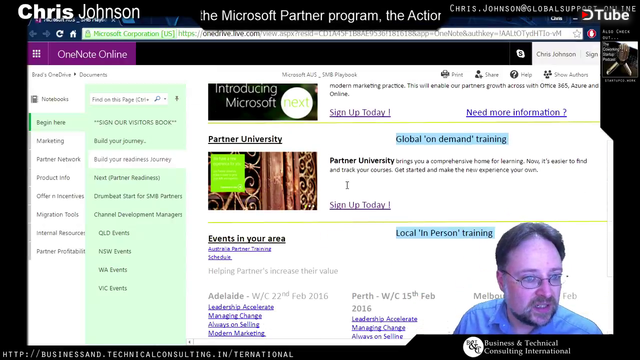Select Begin here section

click(x=58, y=122)
